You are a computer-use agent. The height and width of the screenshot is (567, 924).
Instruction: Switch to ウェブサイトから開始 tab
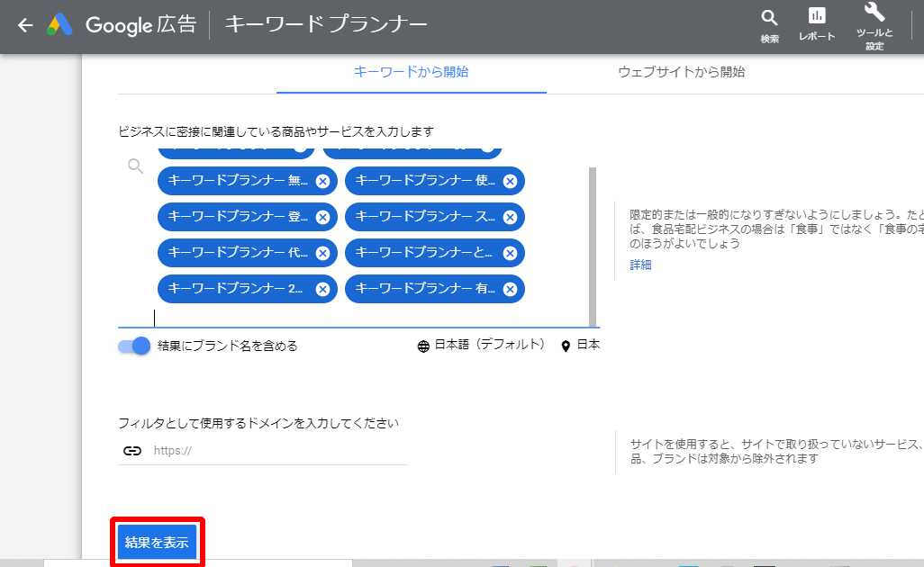coord(681,72)
